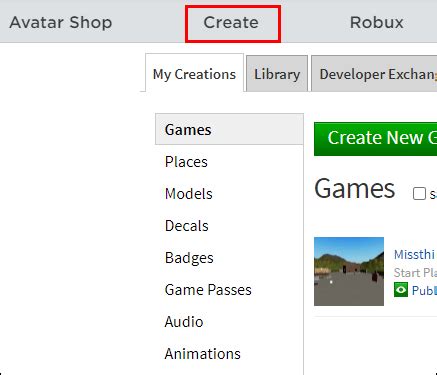Open the Decals category
This screenshot has height=375, width=437.
187,226
